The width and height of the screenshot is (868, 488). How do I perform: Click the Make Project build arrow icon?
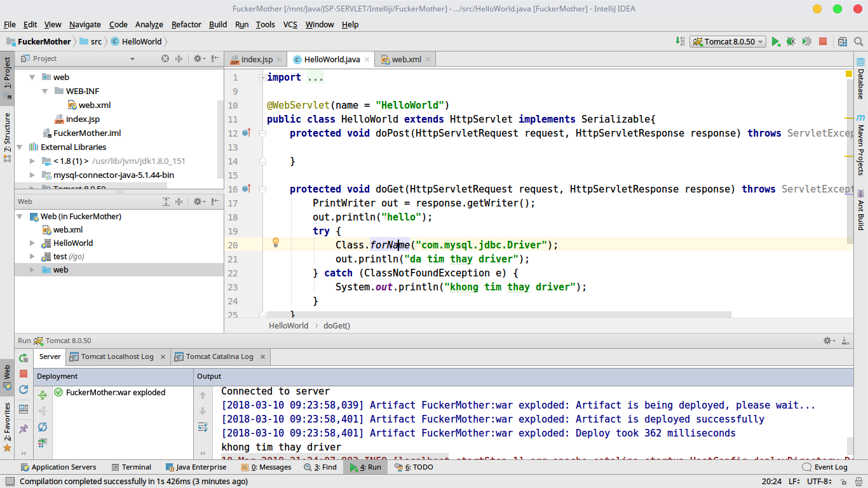680,41
